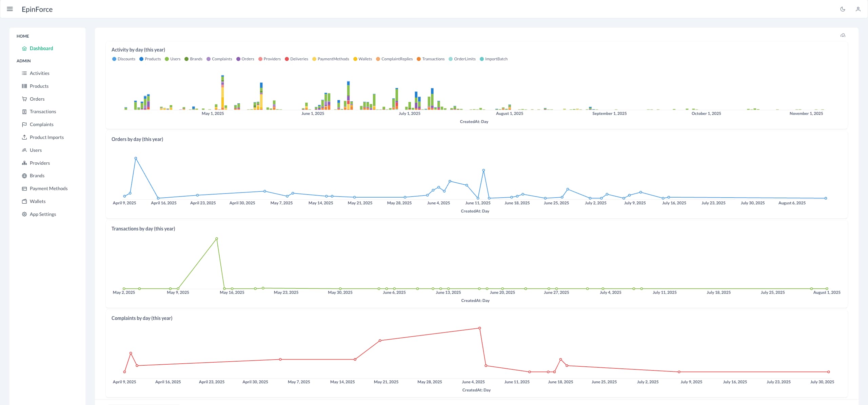
Task: Click the Product Imports upload icon
Action: (x=24, y=137)
